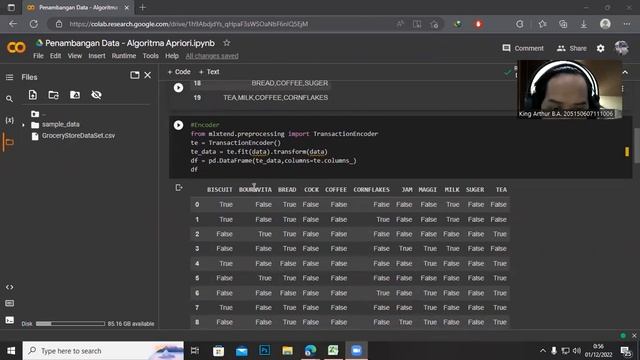640x360 pixels.
Task: Open browser settings and more menu
Action: [x=627, y=24]
